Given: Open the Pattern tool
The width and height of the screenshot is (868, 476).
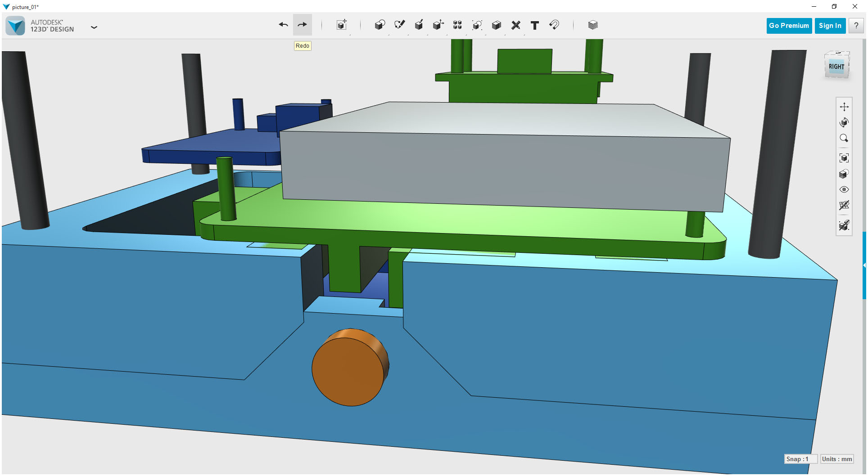Looking at the screenshot, I should 457,26.
